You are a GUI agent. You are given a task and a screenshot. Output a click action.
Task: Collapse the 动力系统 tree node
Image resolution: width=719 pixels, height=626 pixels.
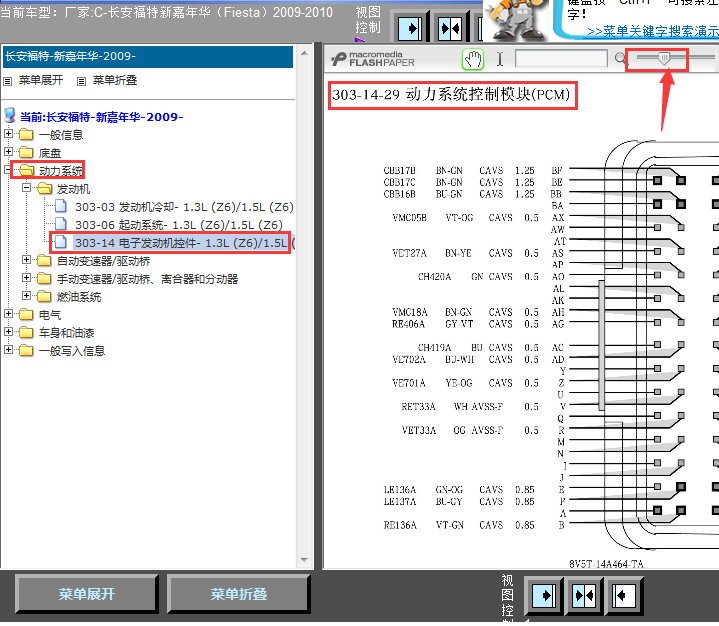tap(7, 170)
